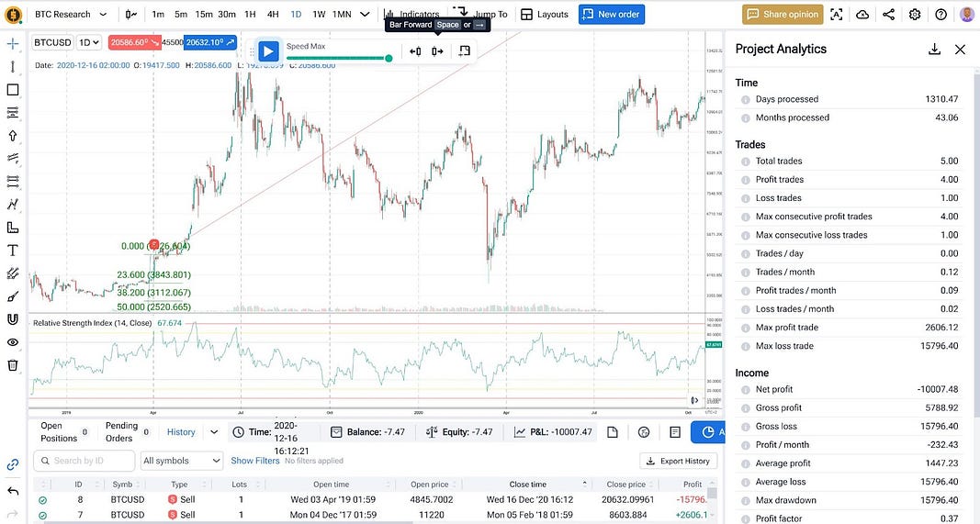980x524 pixels.
Task: Click the document icon next to P&L
Action: click(613, 432)
